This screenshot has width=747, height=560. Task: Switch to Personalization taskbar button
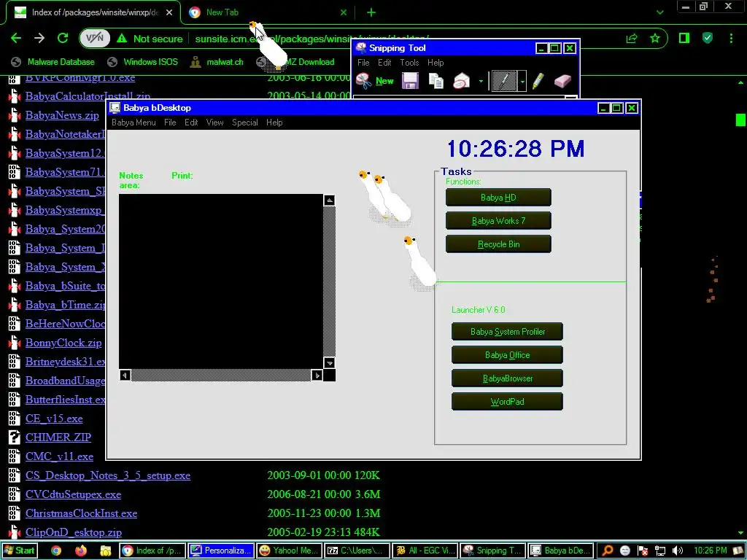pyautogui.click(x=220, y=551)
